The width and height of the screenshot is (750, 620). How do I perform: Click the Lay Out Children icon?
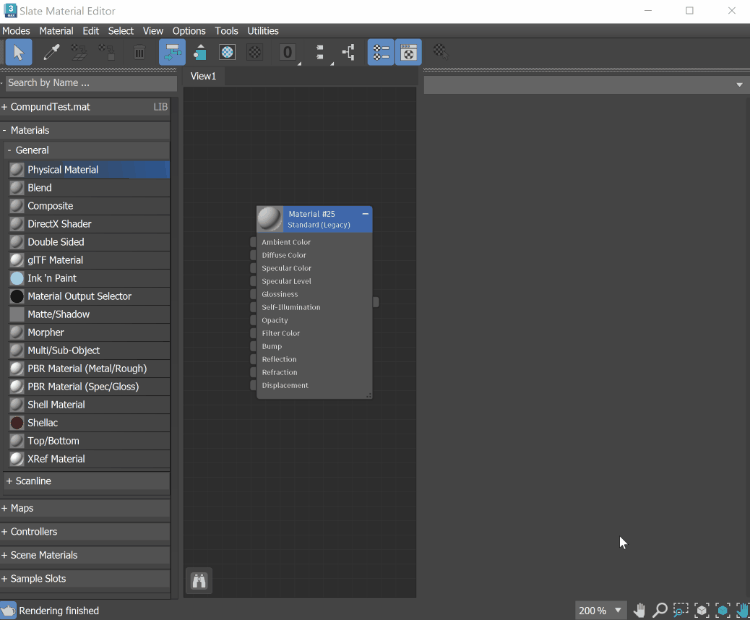[349, 52]
